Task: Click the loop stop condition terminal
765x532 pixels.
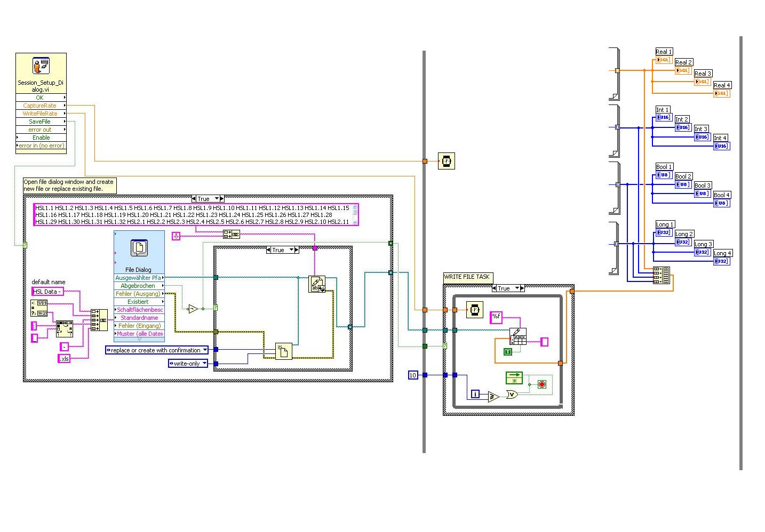Action: tap(542, 384)
